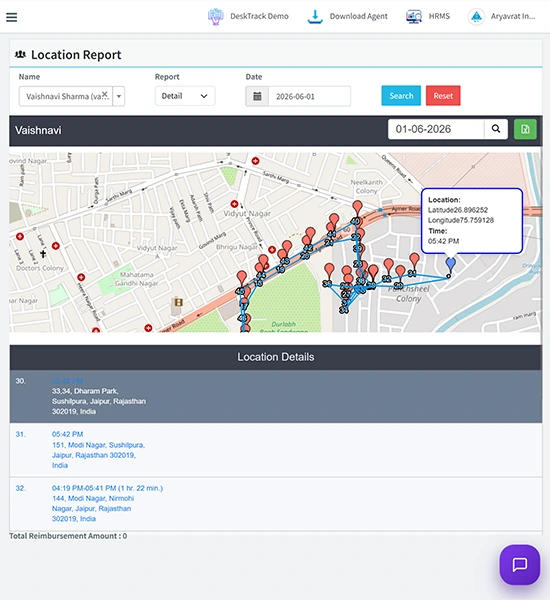Export report with green Excel icon
This screenshot has width=550, height=600.
[525, 129]
